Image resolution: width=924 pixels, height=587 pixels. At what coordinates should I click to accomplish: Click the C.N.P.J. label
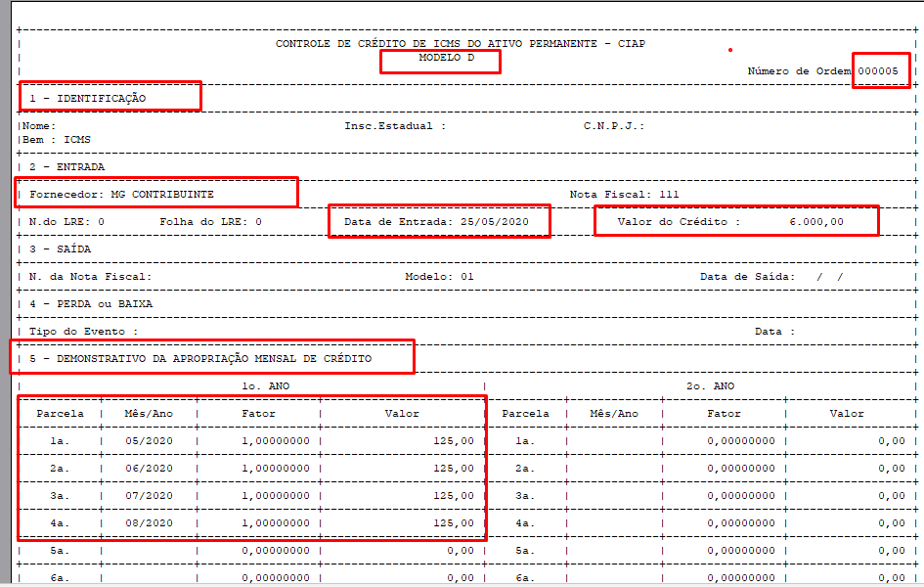[x=613, y=126]
